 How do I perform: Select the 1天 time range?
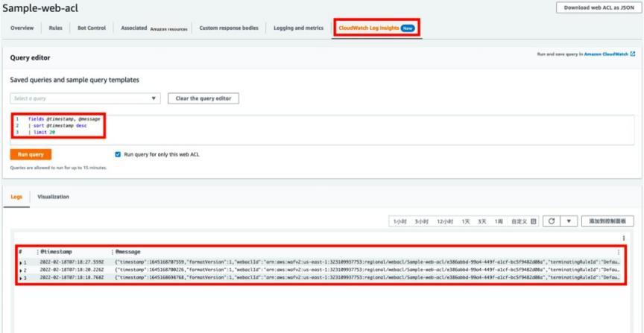[x=466, y=221]
